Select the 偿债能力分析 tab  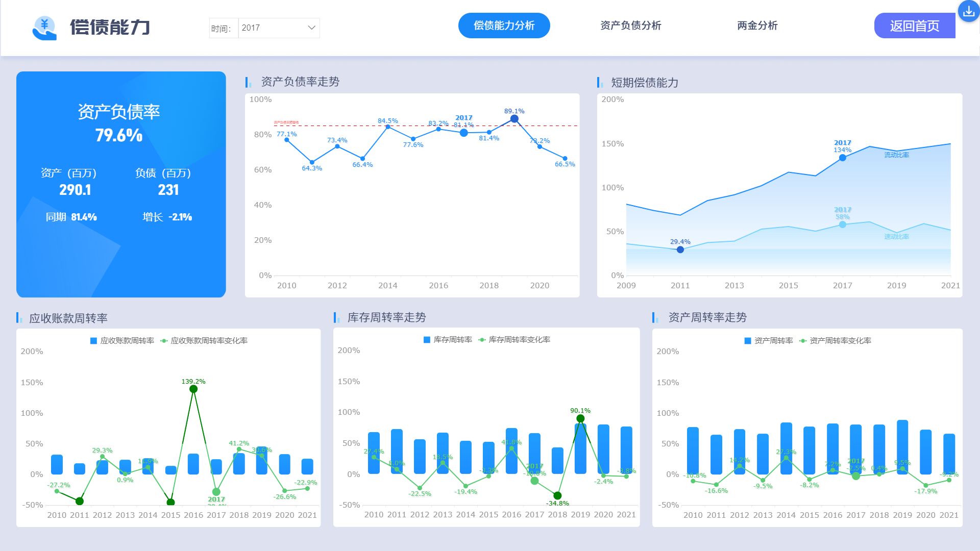coord(504,26)
